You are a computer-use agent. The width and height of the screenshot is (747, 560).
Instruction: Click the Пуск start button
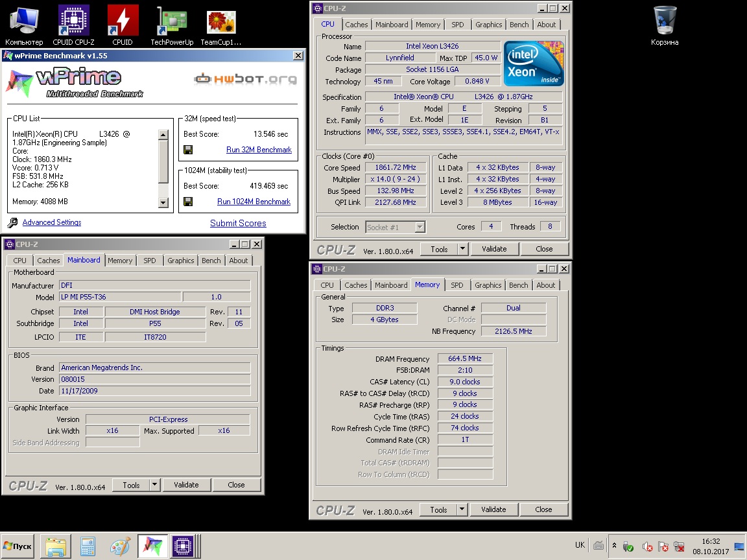18,546
